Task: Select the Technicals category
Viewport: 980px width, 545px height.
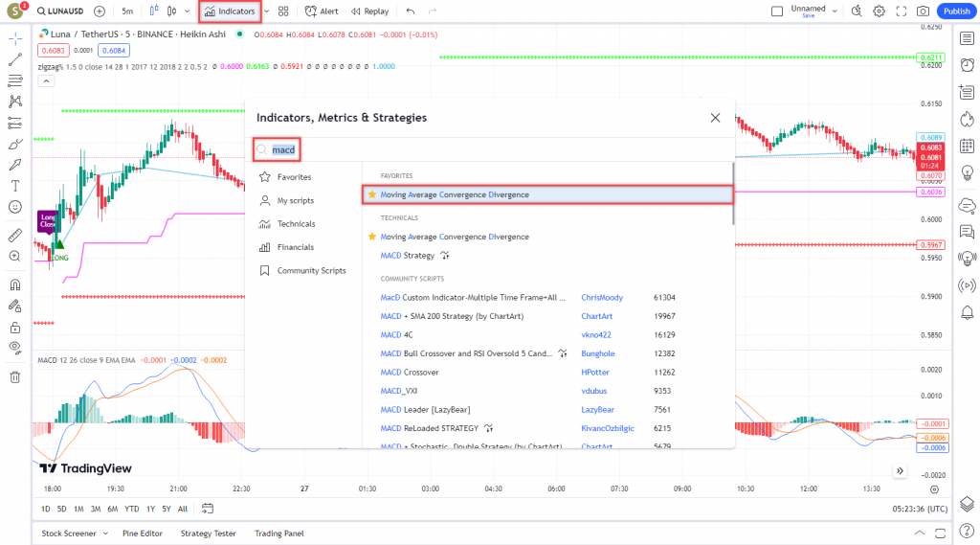Action: (296, 224)
